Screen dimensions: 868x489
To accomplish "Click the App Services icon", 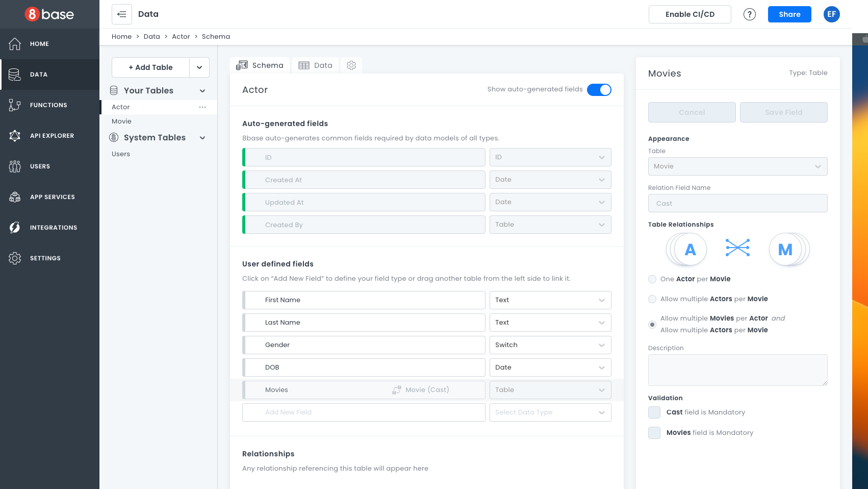I will pos(15,197).
